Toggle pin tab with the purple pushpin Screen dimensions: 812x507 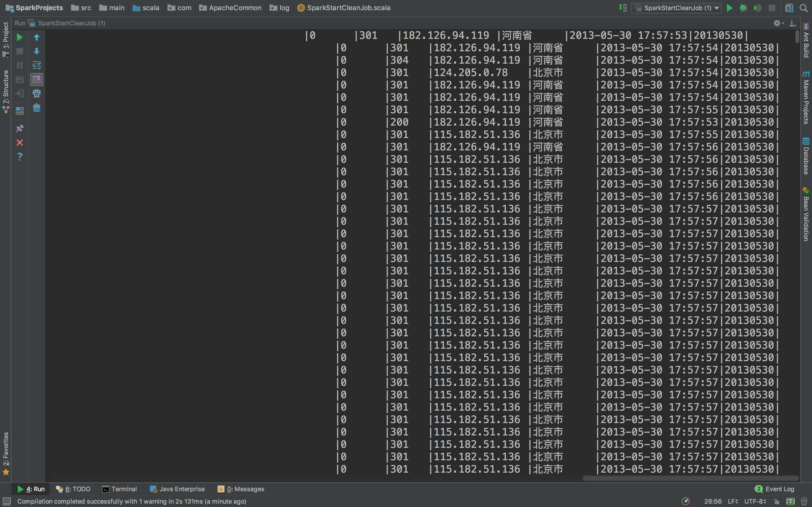pos(20,128)
